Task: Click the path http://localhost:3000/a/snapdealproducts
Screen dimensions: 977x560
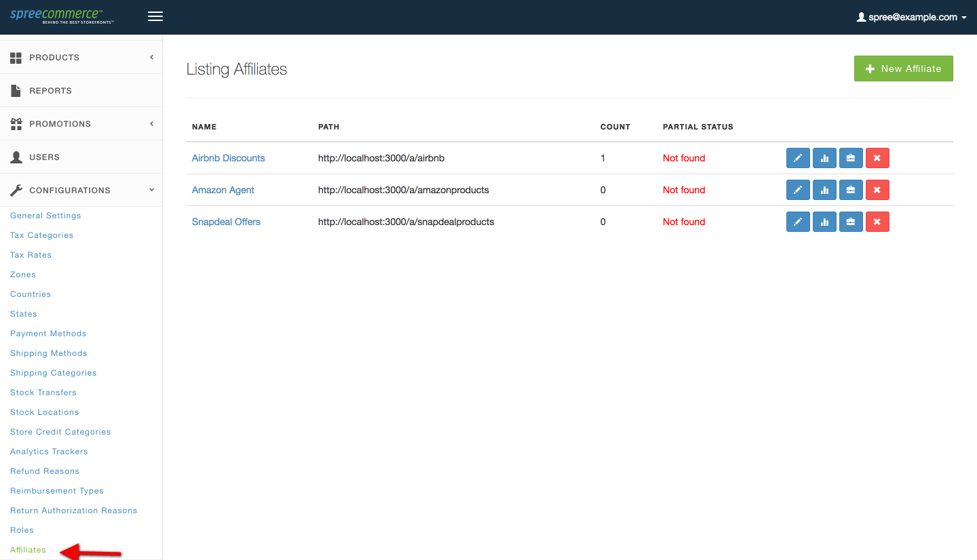Action: point(406,222)
